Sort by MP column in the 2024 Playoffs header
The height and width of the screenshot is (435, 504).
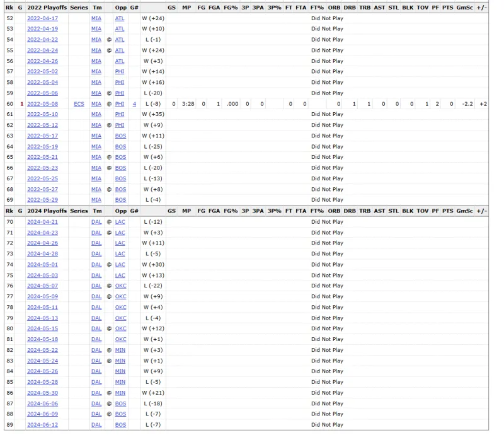(186, 211)
